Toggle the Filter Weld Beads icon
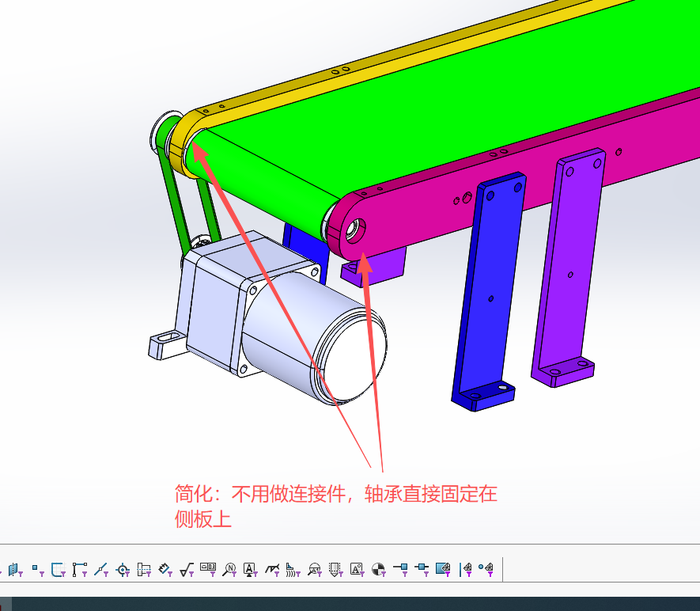700x611 pixels. tap(293, 570)
